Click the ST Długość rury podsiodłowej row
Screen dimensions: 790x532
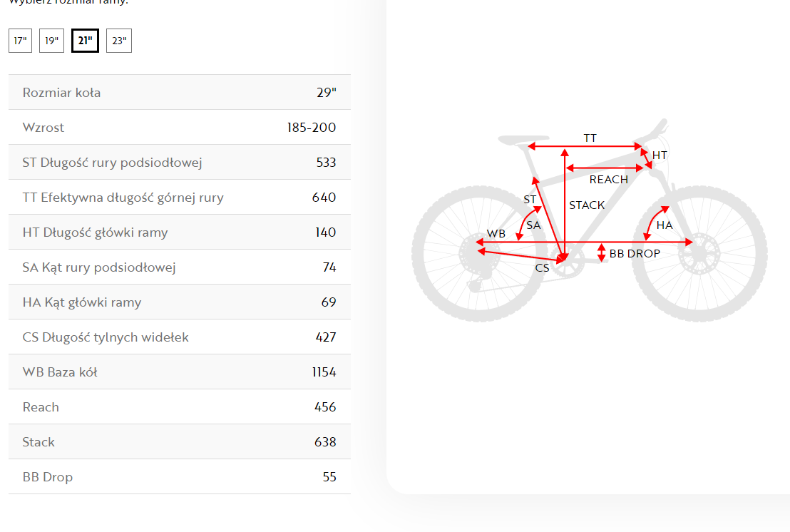[x=179, y=163]
